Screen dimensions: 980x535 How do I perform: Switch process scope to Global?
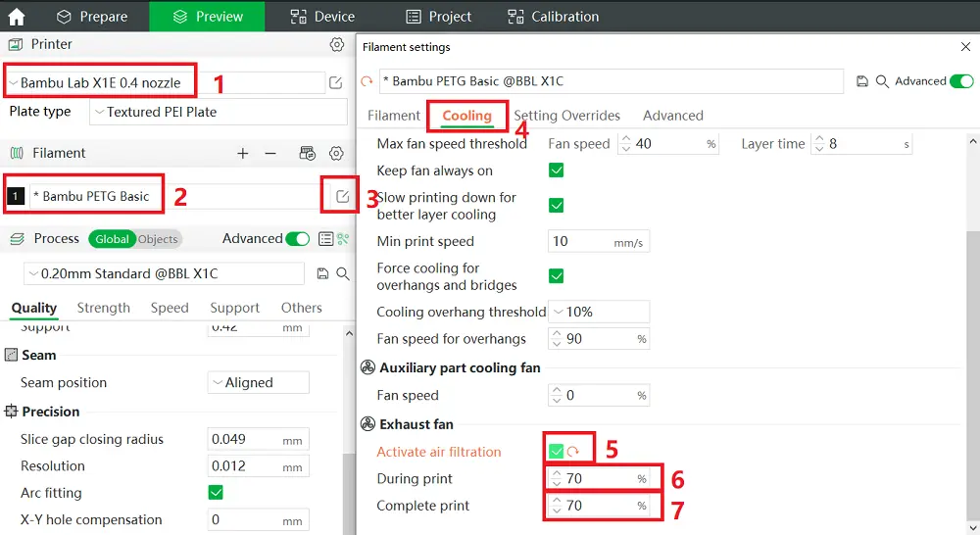[x=112, y=239]
